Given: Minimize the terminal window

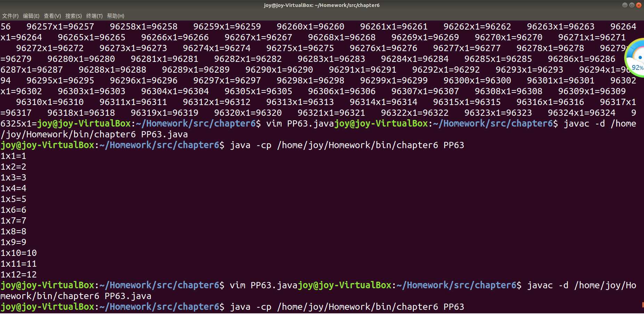Looking at the screenshot, I should pos(625,5).
